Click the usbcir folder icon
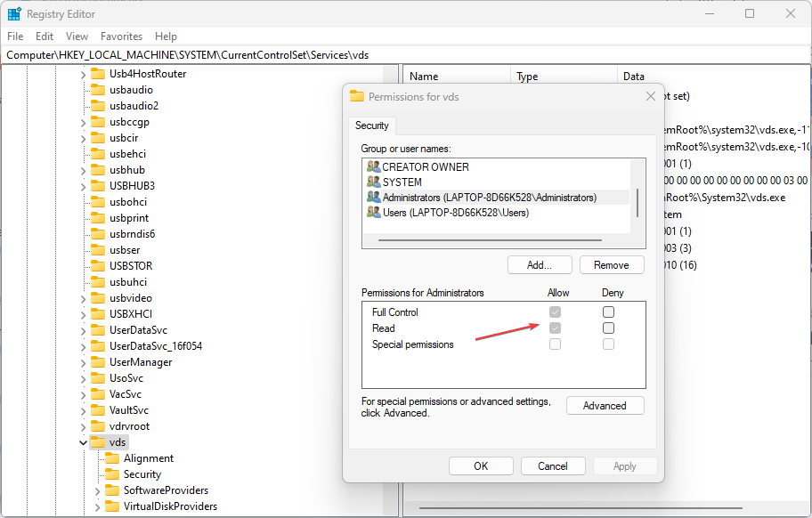812x518 pixels. pyautogui.click(x=98, y=138)
